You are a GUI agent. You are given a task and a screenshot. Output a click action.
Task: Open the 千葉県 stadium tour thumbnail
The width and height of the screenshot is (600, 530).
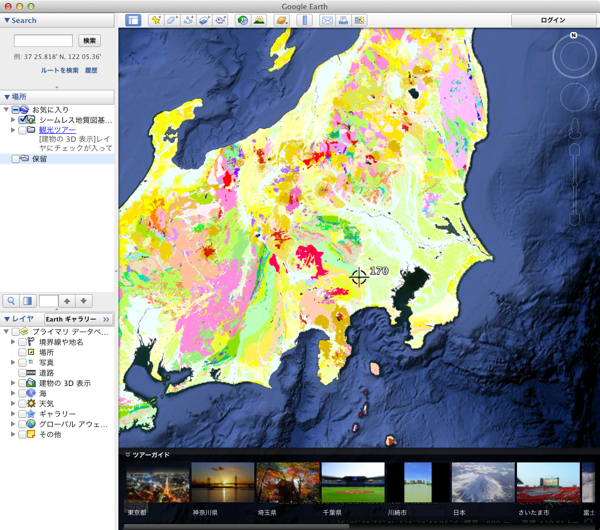353,482
